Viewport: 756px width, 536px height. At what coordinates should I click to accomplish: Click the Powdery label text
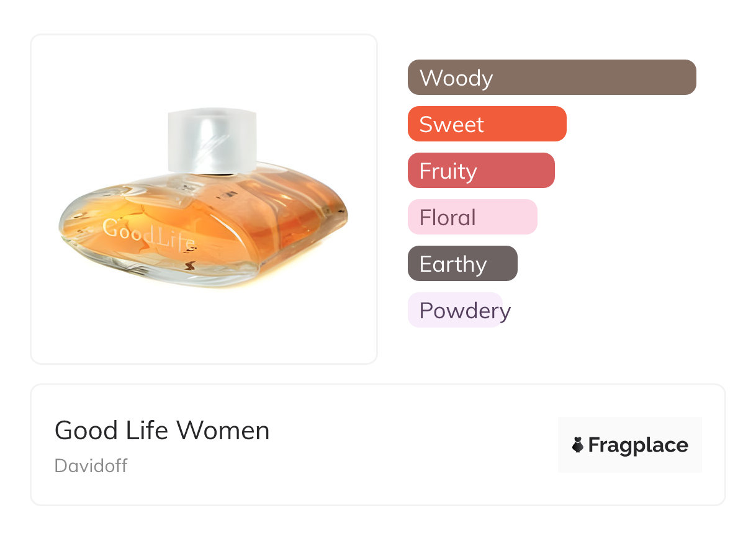[x=465, y=311]
